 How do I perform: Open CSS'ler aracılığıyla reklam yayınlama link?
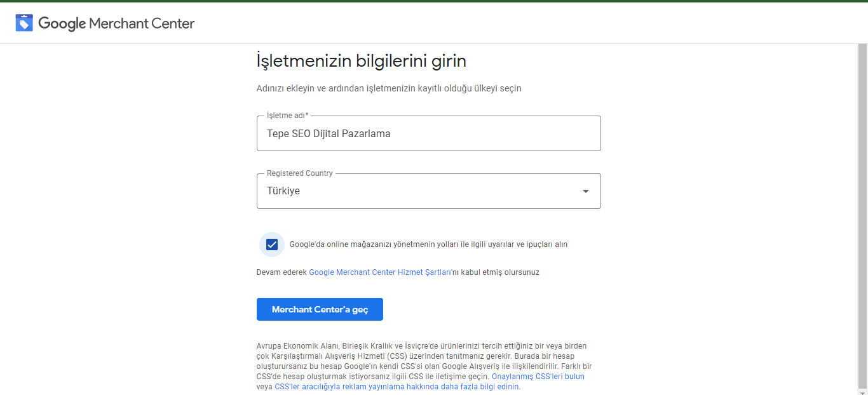pos(397,387)
